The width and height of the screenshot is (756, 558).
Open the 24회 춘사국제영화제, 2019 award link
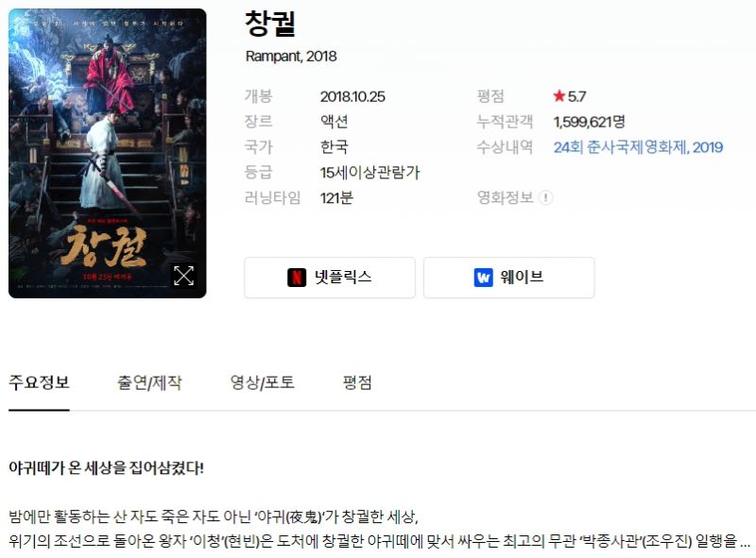[638, 147]
